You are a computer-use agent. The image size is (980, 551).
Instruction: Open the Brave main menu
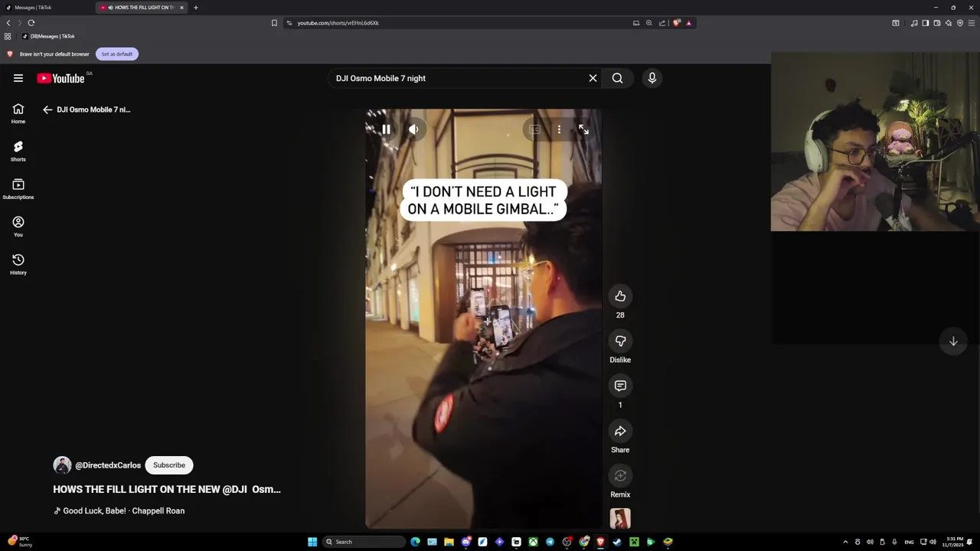[972, 23]
